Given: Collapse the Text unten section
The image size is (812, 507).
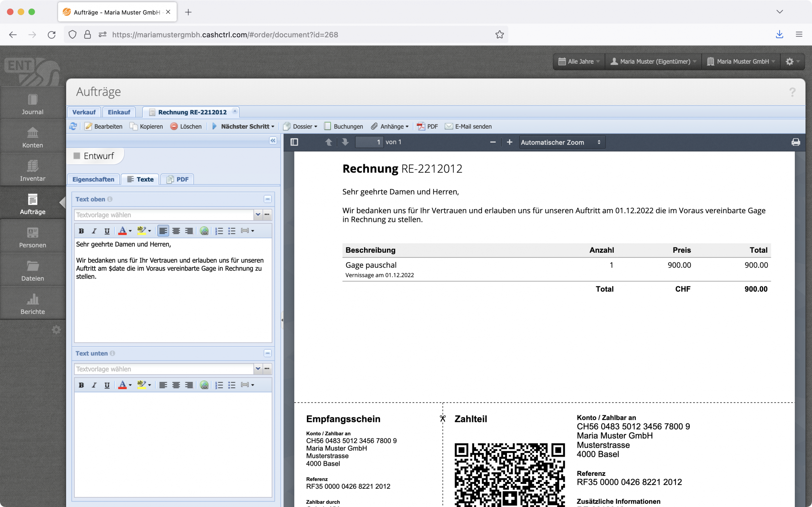Looking at the screenshot, I should click(x=268, y=353).
